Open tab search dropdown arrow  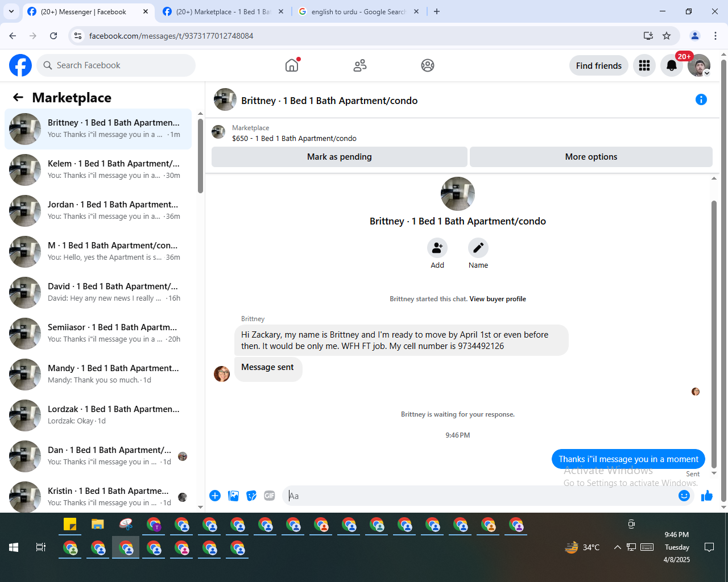tap(11, 11)
